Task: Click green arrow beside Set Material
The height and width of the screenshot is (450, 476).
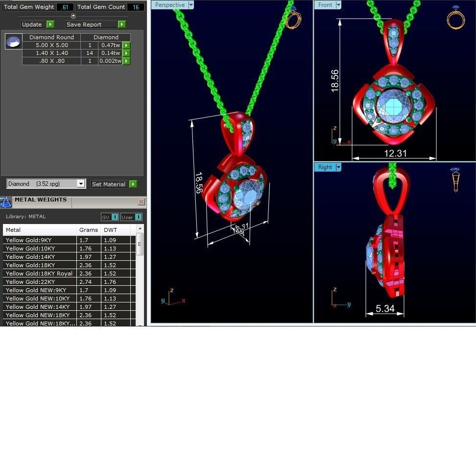Action: [x=133, y=184]
